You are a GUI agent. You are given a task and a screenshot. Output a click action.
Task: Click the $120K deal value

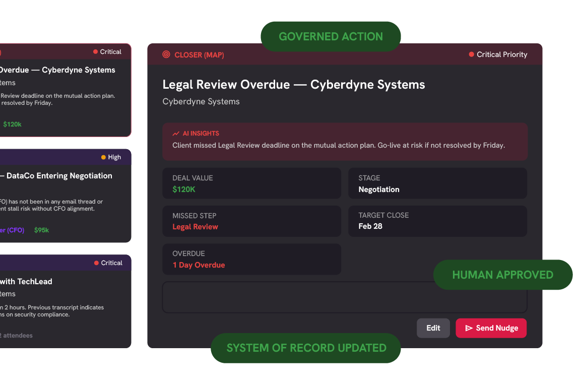pyautogui.click(x=184, y=189)
